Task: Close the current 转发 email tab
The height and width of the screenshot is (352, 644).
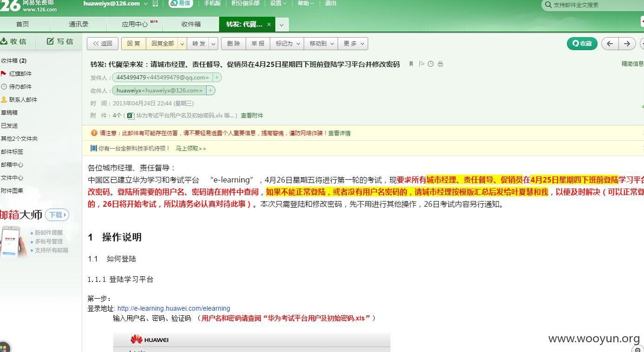Action: tap(269, 24)
